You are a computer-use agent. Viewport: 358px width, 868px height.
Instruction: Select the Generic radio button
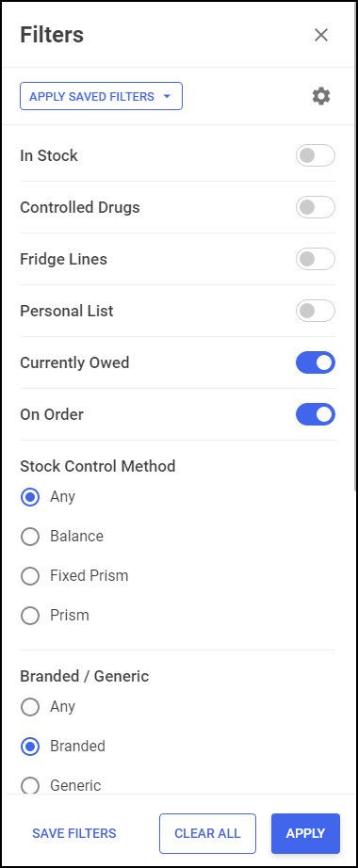[x=30, y=785]
